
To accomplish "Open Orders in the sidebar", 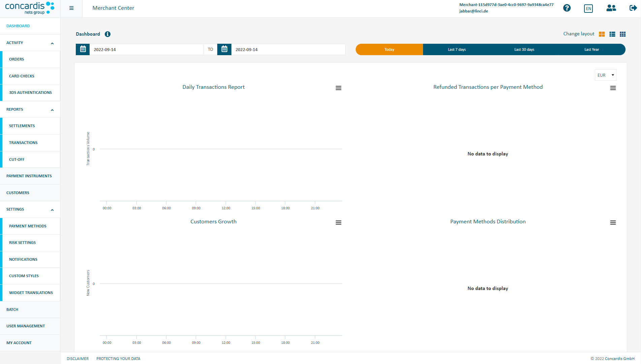I will (x=30, y=59).
